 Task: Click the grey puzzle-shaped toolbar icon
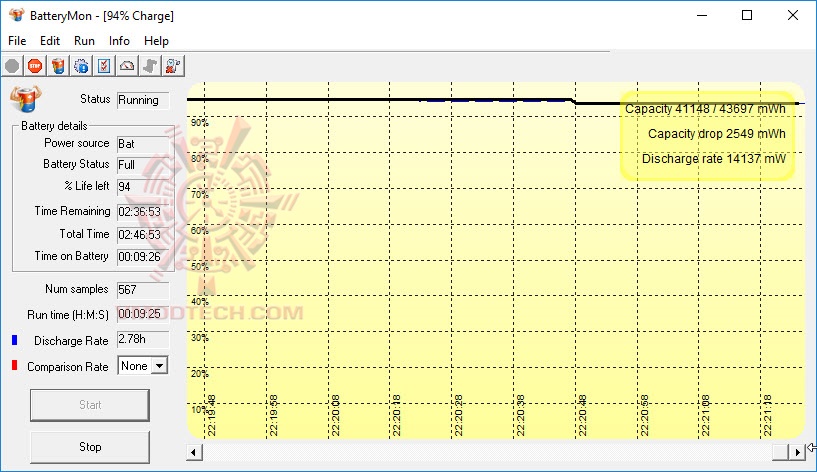click(150, 66)
